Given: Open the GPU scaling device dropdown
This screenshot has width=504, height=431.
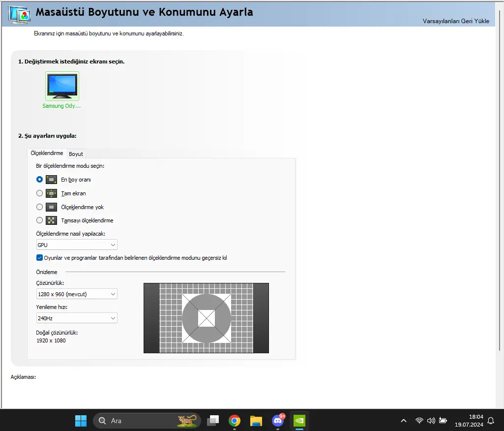Looking at the screenshot, I should (x=77, y=245).
